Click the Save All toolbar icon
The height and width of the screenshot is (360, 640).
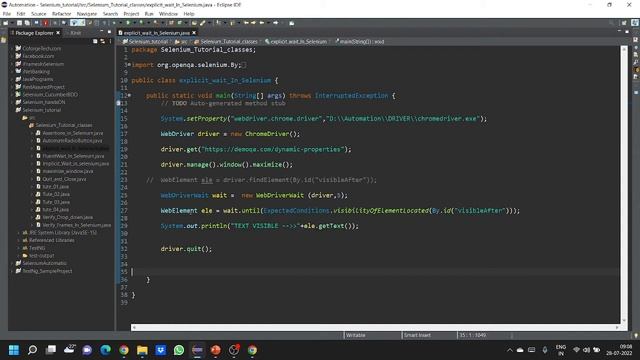tap(27, 23)
